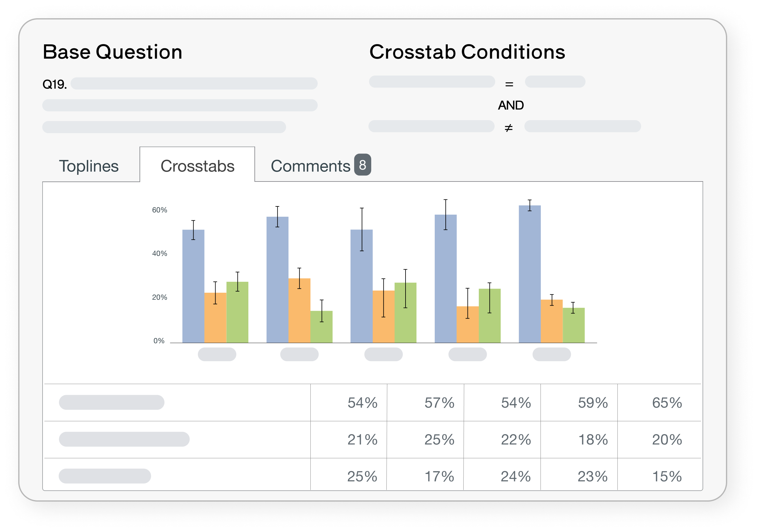This screenshot has width=760, height=532.
Task: Click the Q19 question label
Action: tap(55, 85)
